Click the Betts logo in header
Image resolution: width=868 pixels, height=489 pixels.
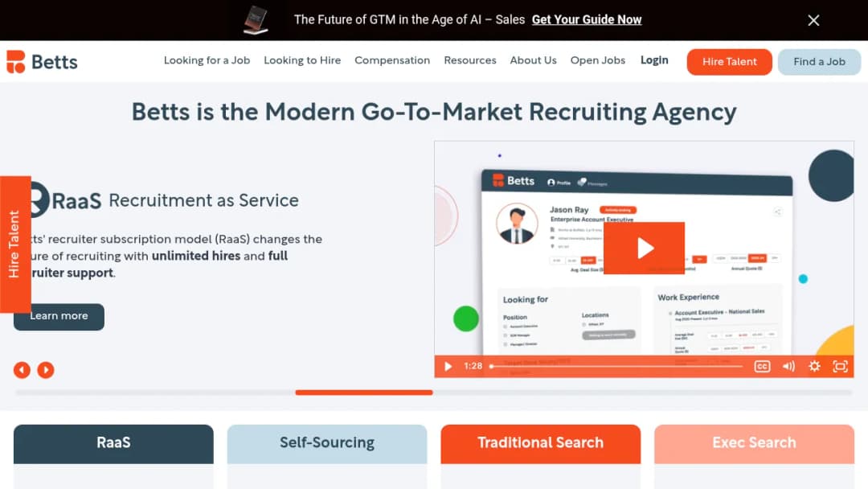(x=42, y=61)
